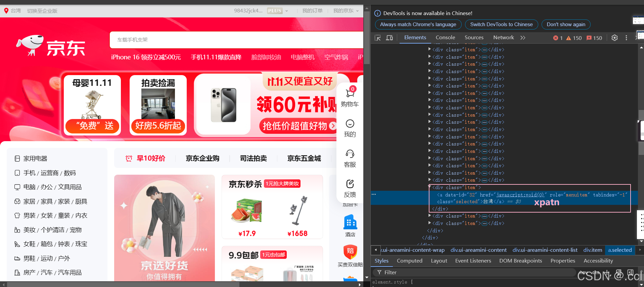Expand the last div item node in DOM tree

tap(429, 223)
